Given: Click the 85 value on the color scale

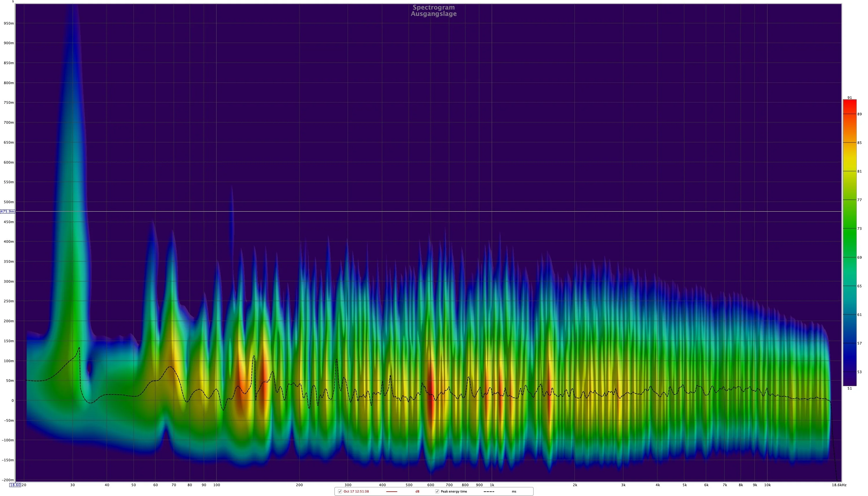Looking at the screenshot, I should (x=860, y=143).
